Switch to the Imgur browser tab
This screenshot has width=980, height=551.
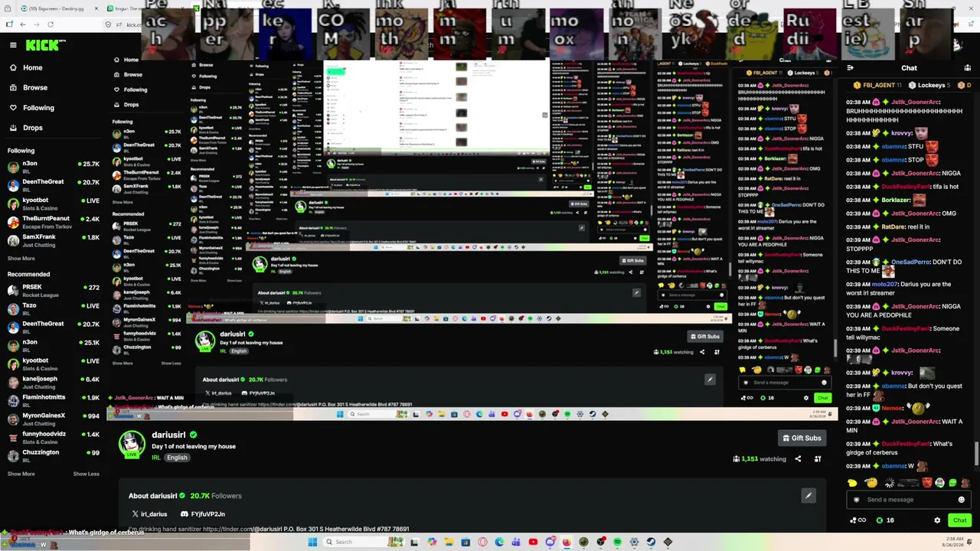(124, 8)
